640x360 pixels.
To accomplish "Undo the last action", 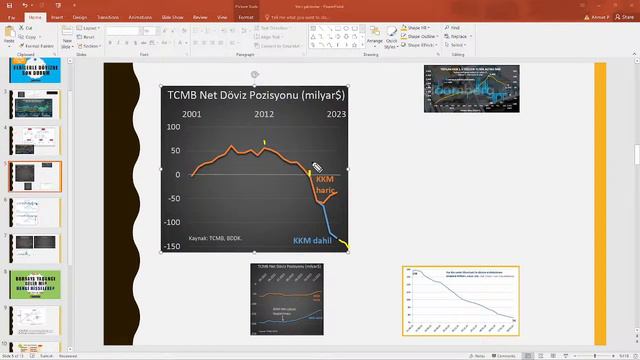I will click(24, 5).
